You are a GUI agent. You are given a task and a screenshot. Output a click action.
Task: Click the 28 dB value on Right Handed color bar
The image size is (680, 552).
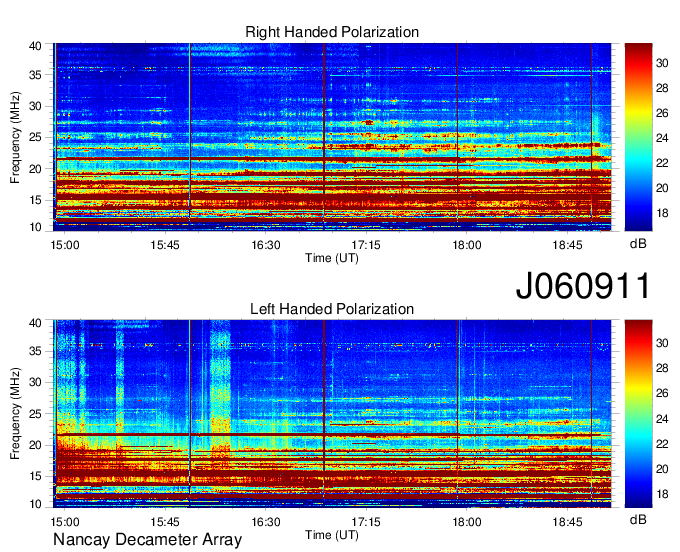click(662, 88)
